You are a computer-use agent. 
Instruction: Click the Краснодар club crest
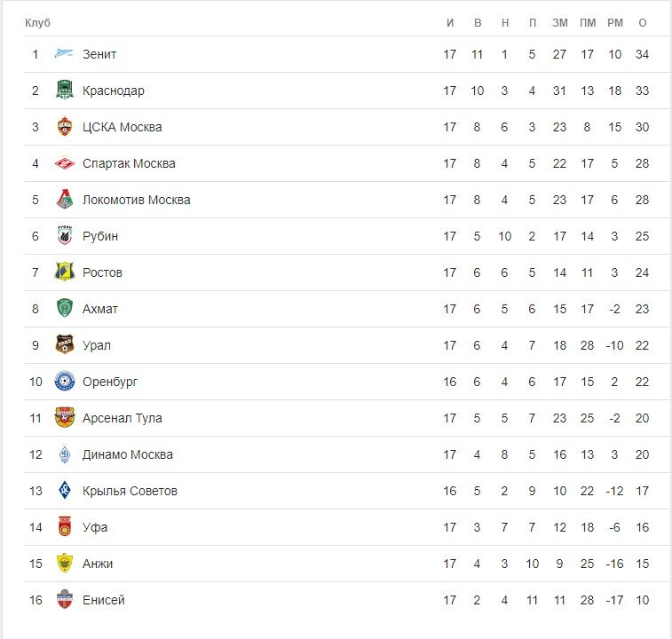pyautogui.click(x=65, y=90)
